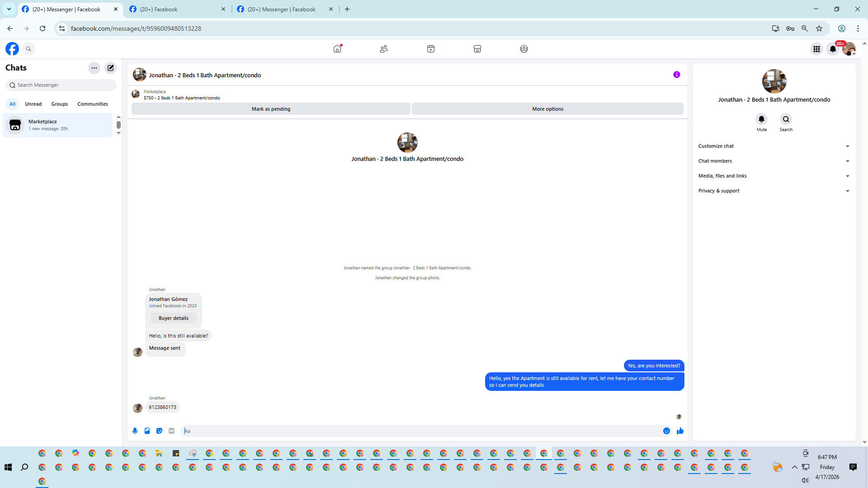The height and width of the screenshot is (488, 868).
Task: Mute this conversation's notifications
Action: pyautogui.click(x=761, y=119)
